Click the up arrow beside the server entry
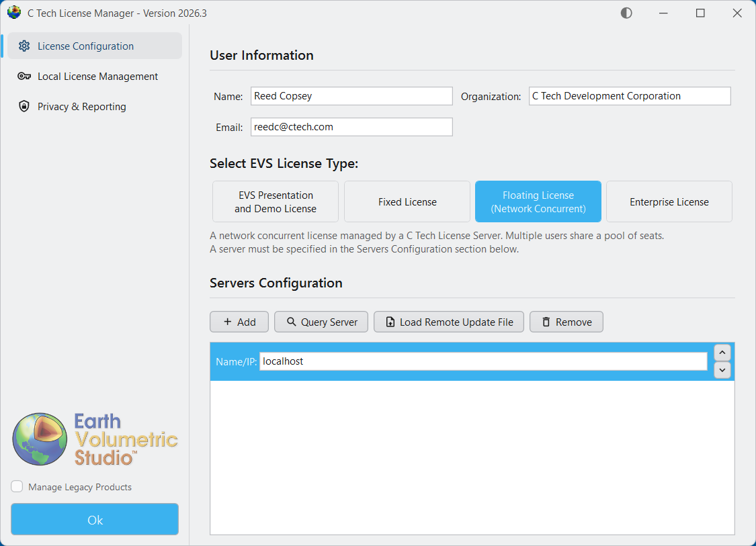The width and height of the screenshot is (756, 546). (722, 352)
